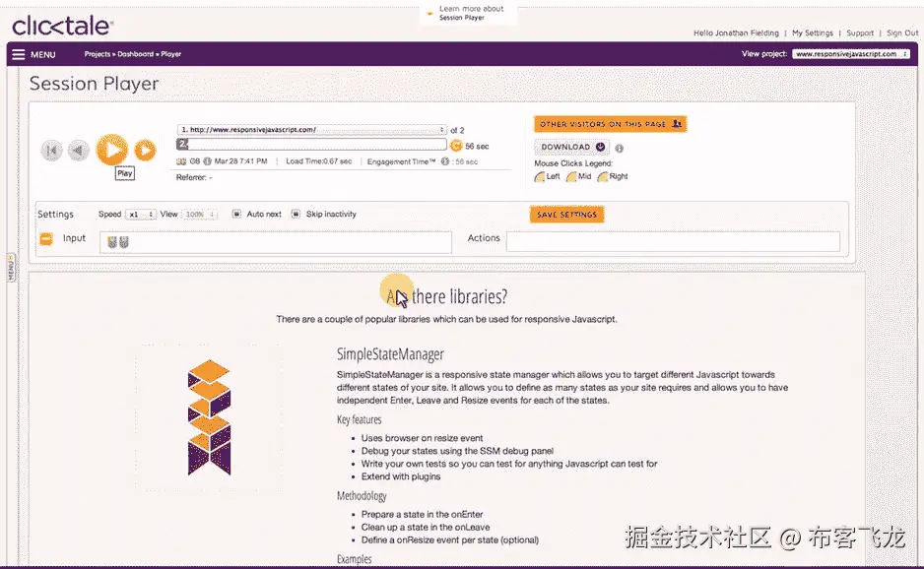Click the Player breadcrumb
The width and height of the screenshot is (924, 569).
pyautogui.click(x=170, y=54)
